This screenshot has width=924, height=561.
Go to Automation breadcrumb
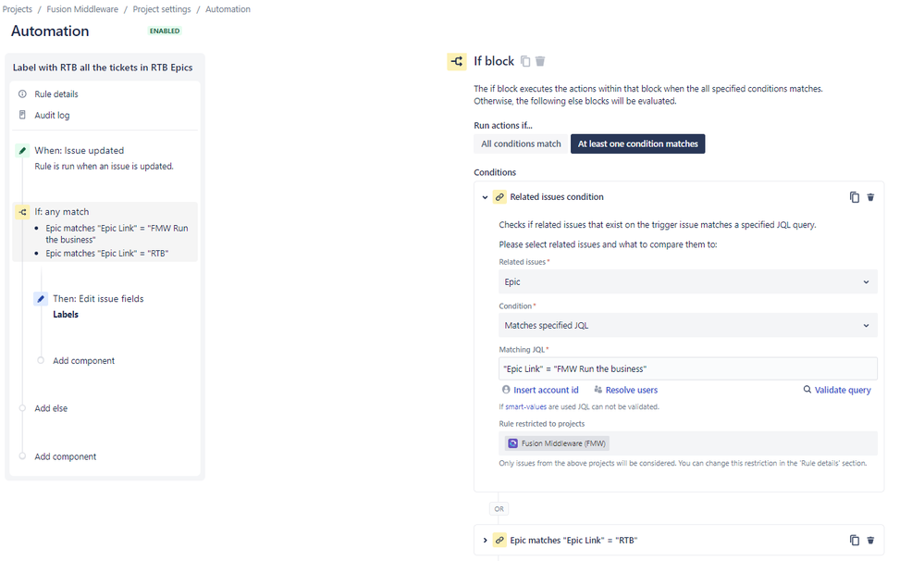tap(228, 9)
